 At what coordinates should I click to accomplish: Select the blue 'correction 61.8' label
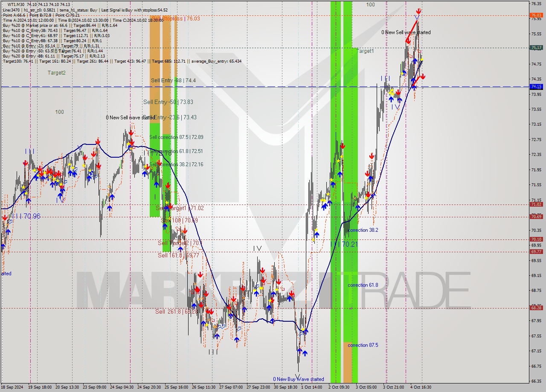[x=363, y=285]
